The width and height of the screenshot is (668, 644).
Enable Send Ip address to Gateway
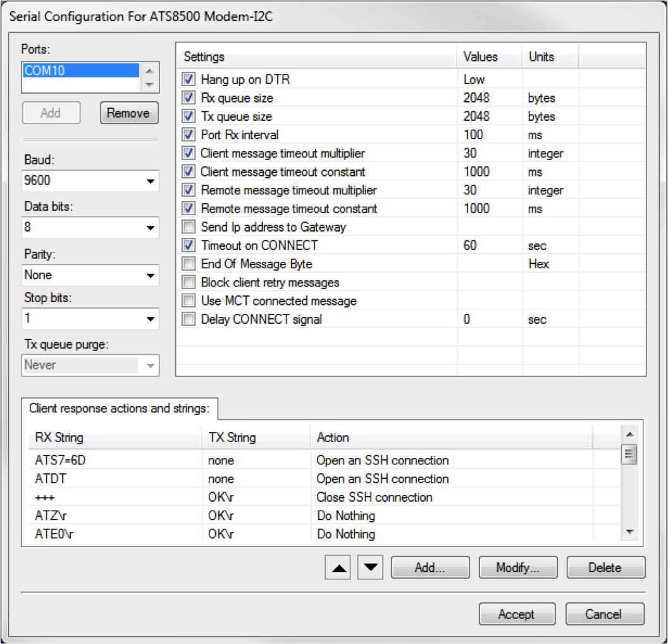pyautogui.click(x=189, y=227)
